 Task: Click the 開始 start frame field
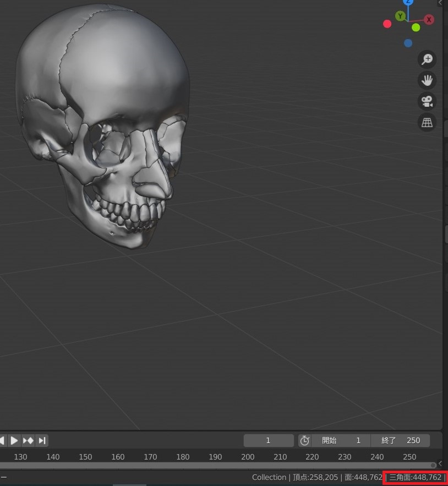tap(341, 440)
